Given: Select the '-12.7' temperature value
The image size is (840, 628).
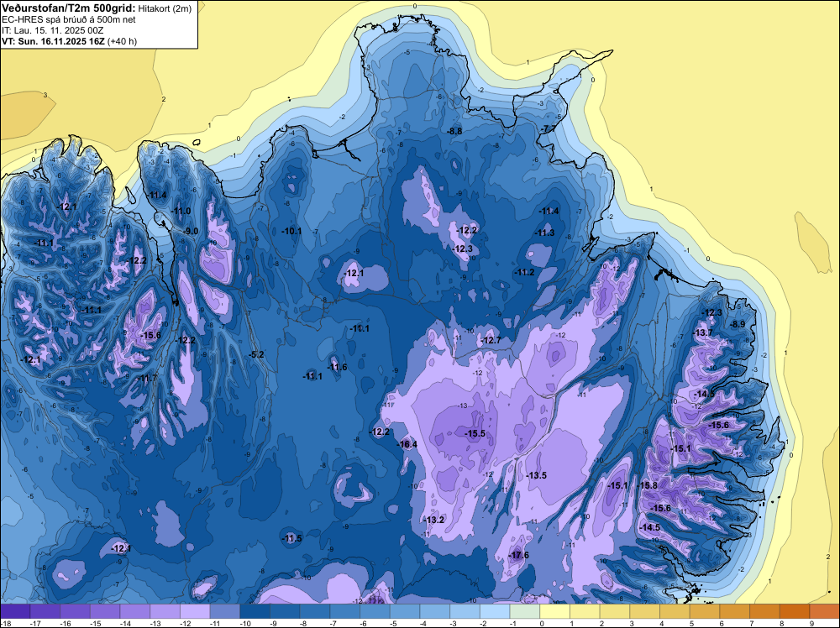Looking at the screenshot, I should point(491,341).
